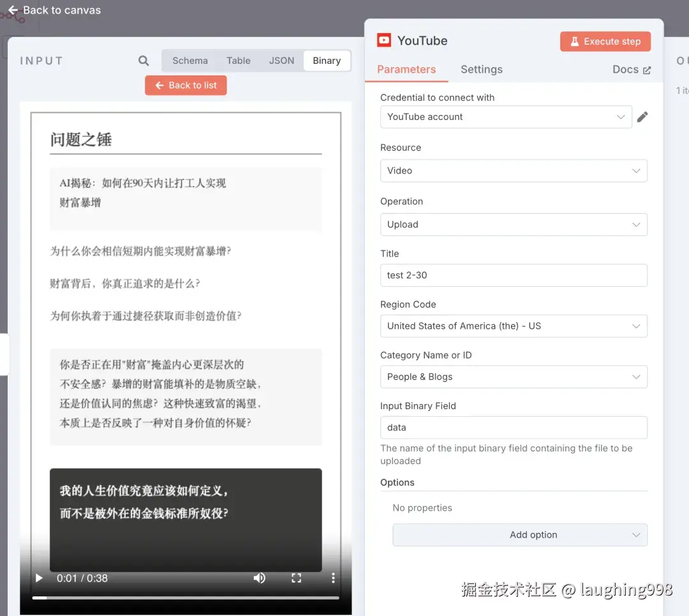Click the Title field containing test 2-30
The width and height of the screenshot is (689, 616).
click(514, 275)
